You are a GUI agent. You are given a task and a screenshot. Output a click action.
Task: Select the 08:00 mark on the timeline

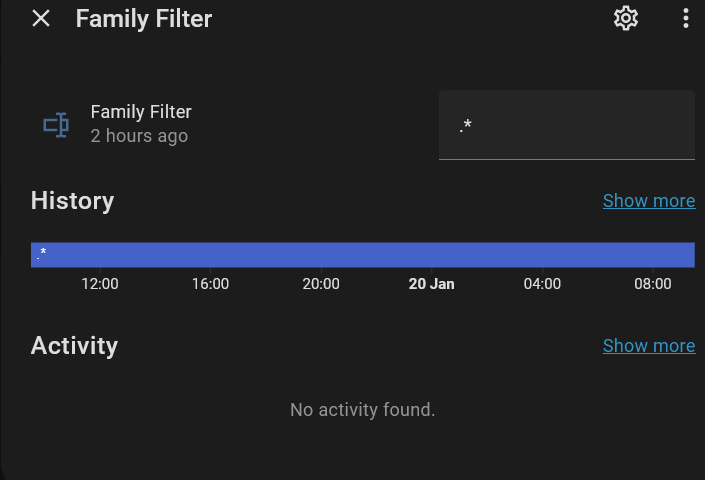[652, 284]
